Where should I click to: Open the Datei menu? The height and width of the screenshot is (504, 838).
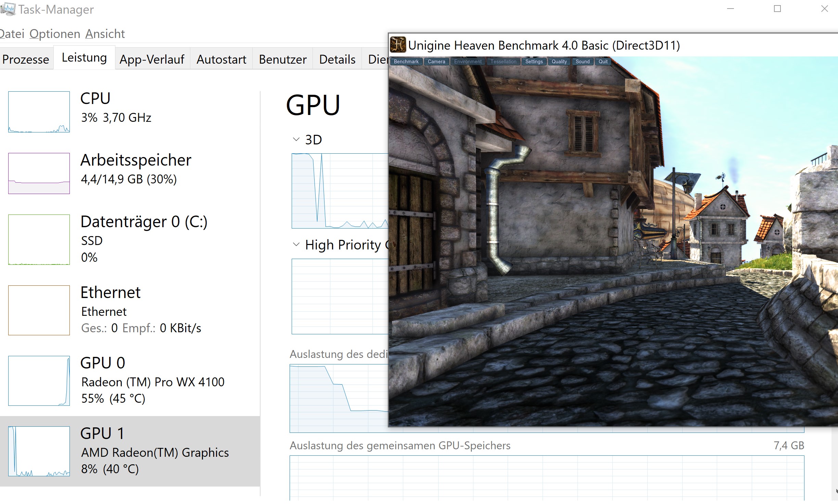pyautogui.click(x=12, y=34)
